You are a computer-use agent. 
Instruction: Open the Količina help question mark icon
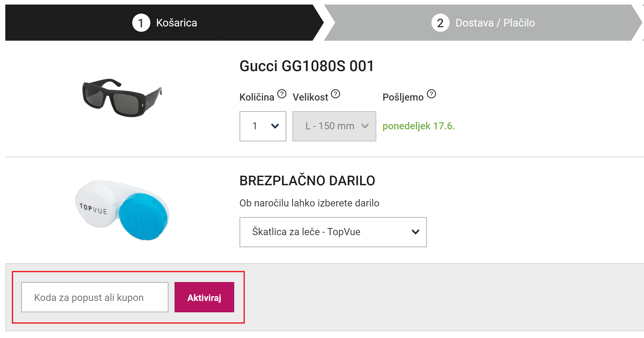point(282,94)
